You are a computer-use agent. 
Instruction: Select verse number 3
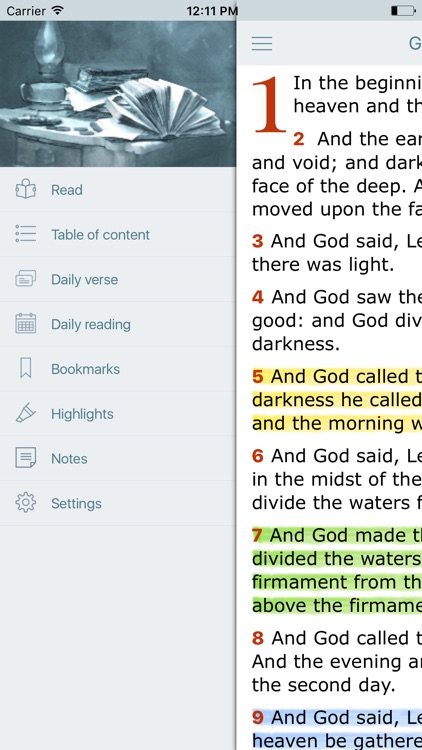(x=257, y=241)
